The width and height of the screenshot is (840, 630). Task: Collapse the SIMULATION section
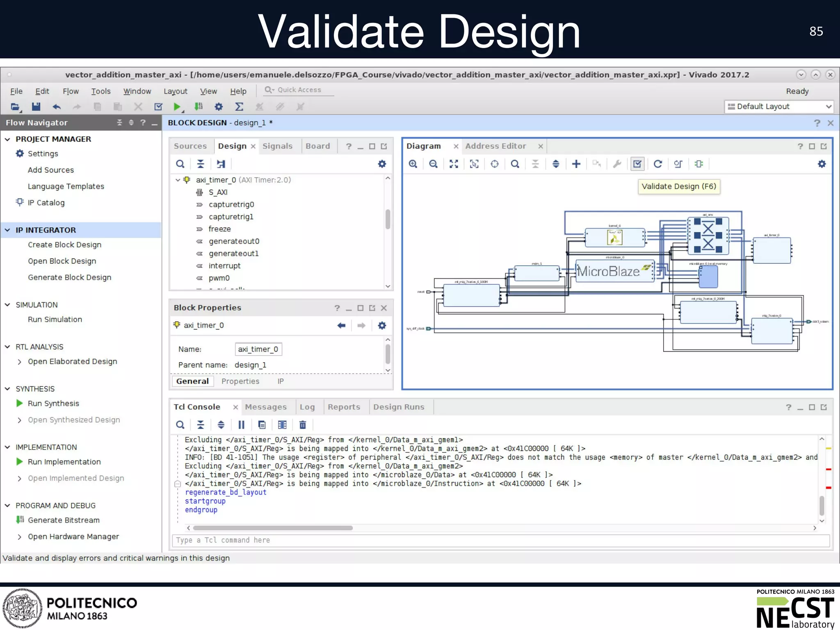click(7, 305)
